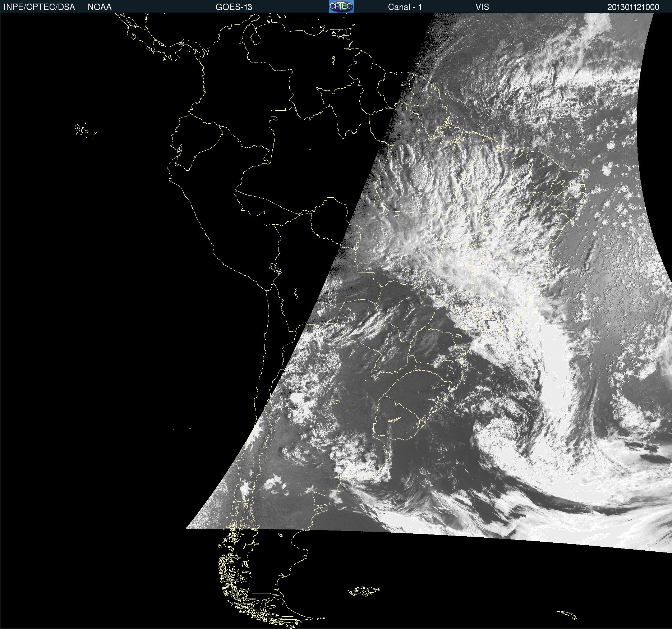This screenshot has height=629, width=672.
Task: Select the VIS image type label
Action: coord(482,7)
